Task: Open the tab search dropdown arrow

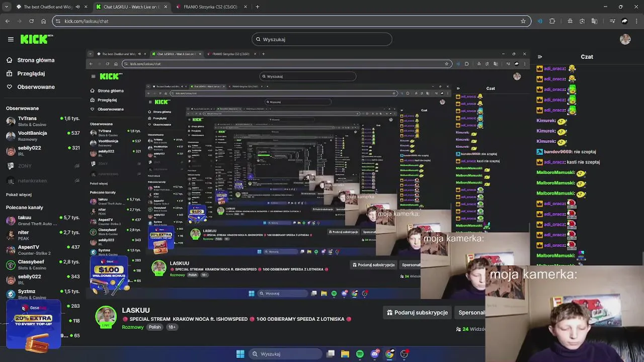Action: 7,7
